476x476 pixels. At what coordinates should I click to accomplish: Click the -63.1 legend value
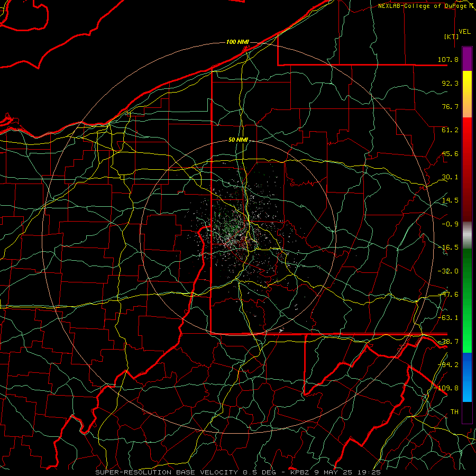[x=448, y=318]
